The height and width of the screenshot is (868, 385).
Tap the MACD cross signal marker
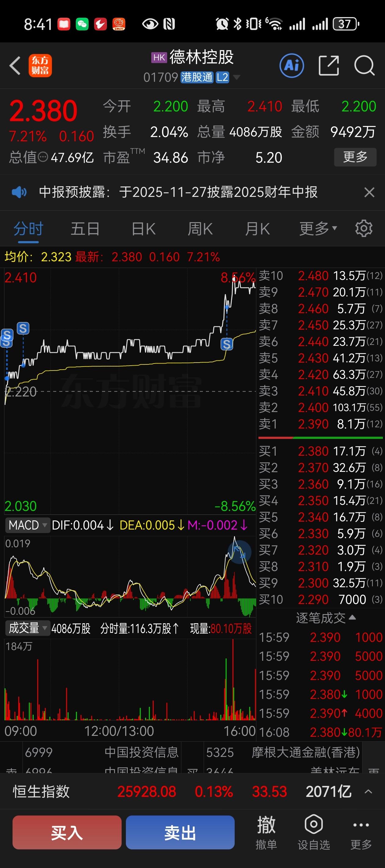tap(240, 552)
